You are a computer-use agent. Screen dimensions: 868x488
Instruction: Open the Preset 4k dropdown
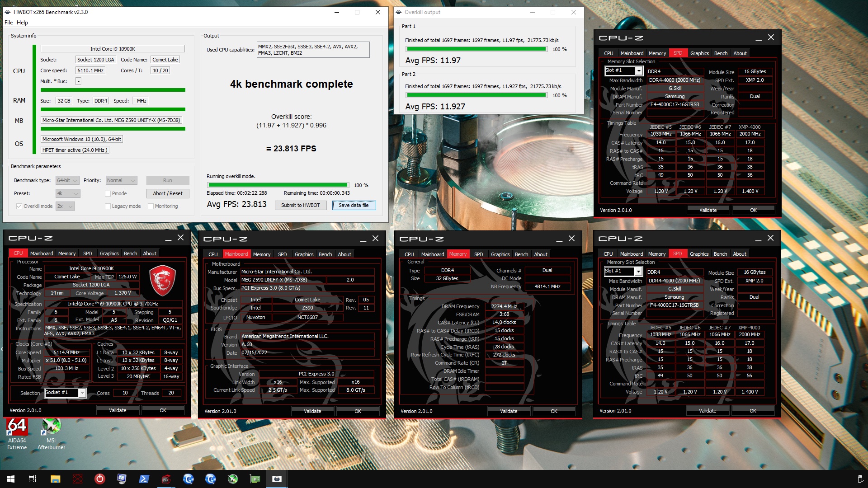68,193
